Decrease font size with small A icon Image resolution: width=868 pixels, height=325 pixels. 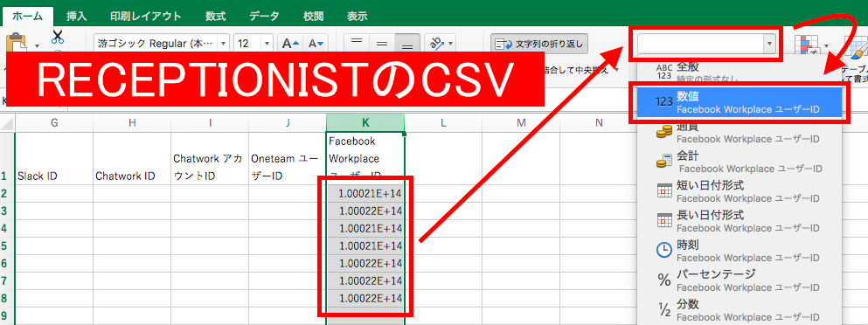pyautogui.click(x=316, y=43)
